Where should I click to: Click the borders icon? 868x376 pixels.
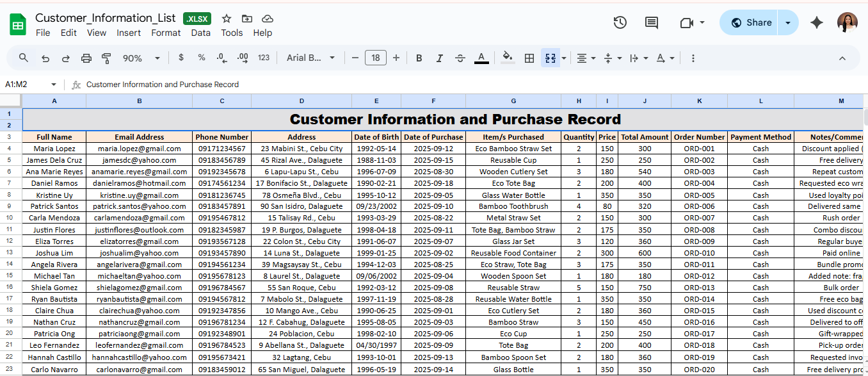(529, 58)
